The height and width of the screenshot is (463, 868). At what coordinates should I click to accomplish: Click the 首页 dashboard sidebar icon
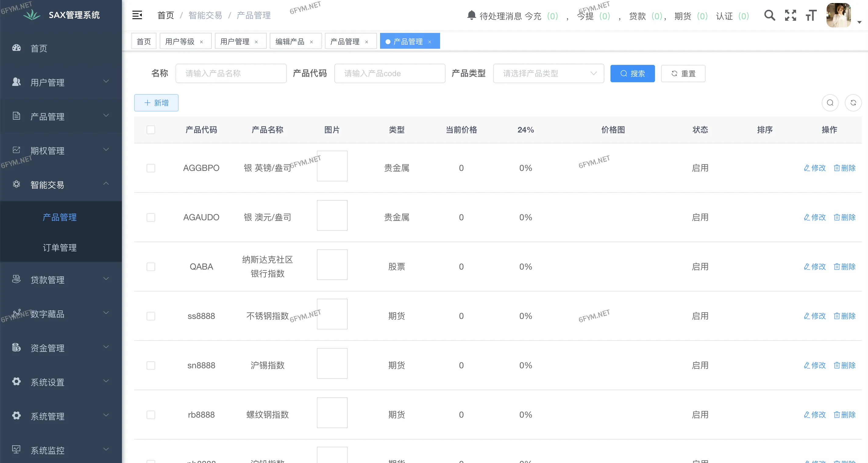16,48
